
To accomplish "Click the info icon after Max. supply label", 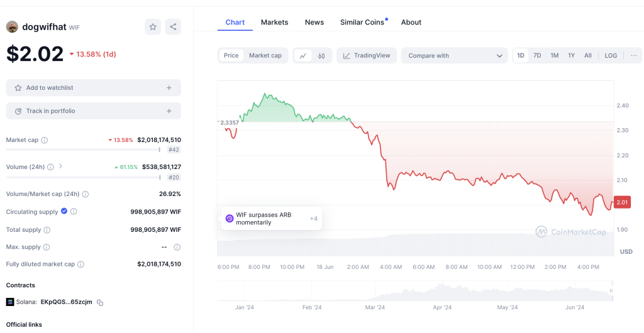I will pos(47,248).
